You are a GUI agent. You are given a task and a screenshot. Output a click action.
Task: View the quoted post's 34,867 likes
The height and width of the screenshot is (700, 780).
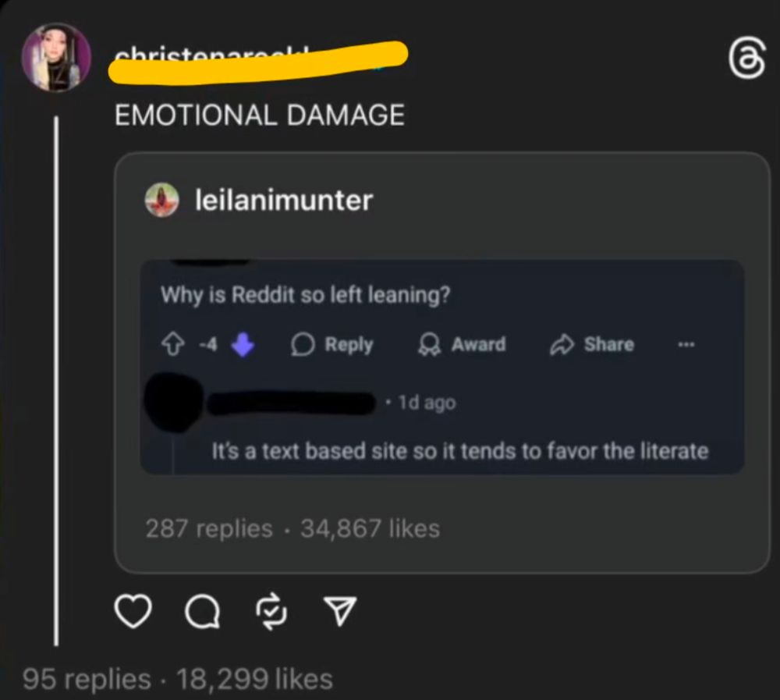coord(370,528)
